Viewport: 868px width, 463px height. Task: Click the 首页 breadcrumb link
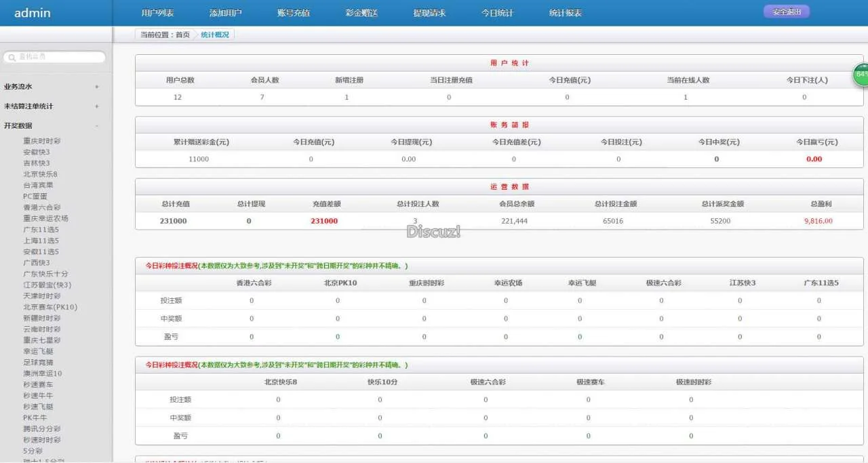182,35
